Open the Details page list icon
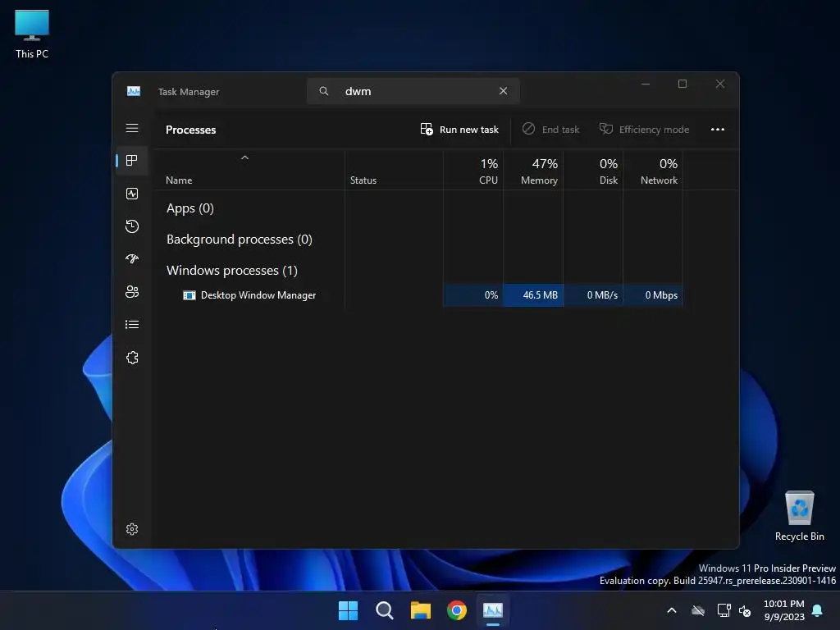840x630 pixels. [x=132, y=325]
